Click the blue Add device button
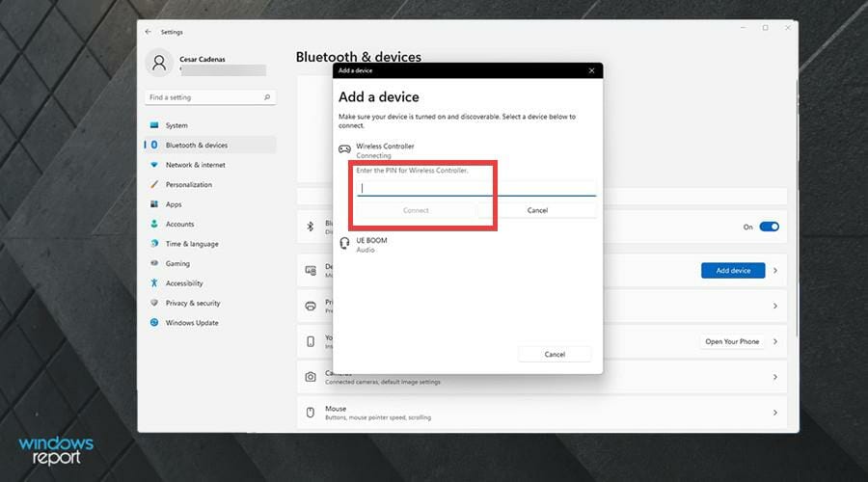This screenshot has height=482, width=868. tap(733, 271)
